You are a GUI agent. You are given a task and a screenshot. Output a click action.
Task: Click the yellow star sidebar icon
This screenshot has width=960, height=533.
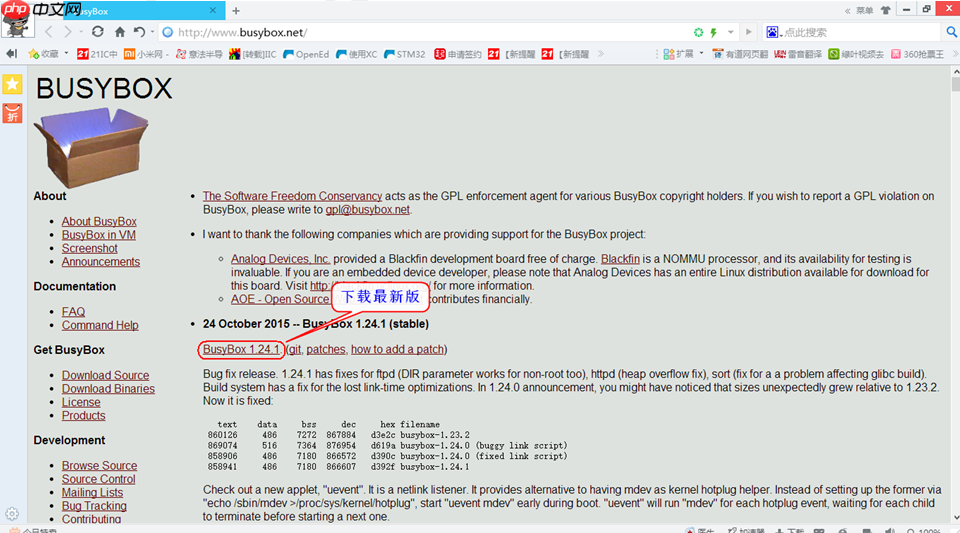point(12,84)
